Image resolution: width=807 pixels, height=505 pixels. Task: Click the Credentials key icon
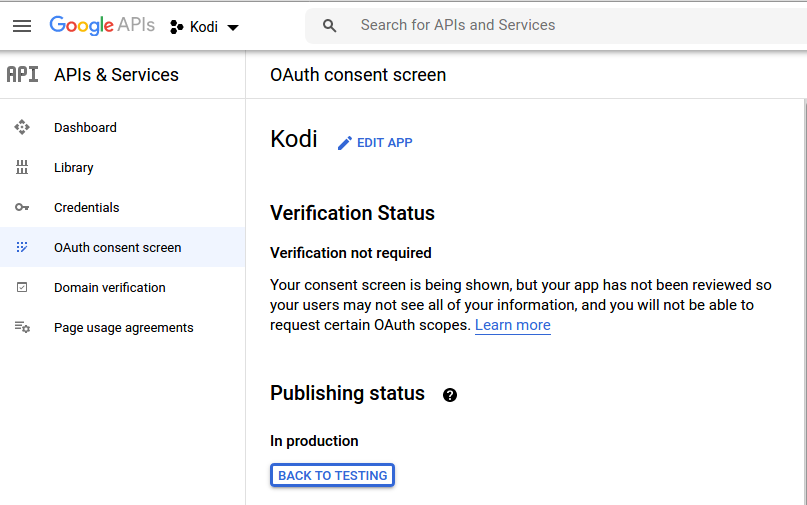click(x=22, y=208)
